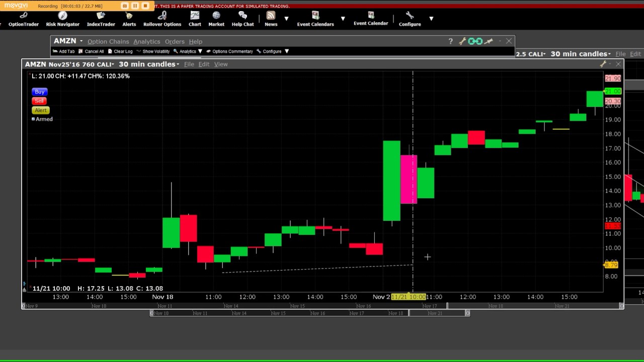Screen dimensions: 644x362
Task: Pause the Movavi screen recording
Action: 135,6
